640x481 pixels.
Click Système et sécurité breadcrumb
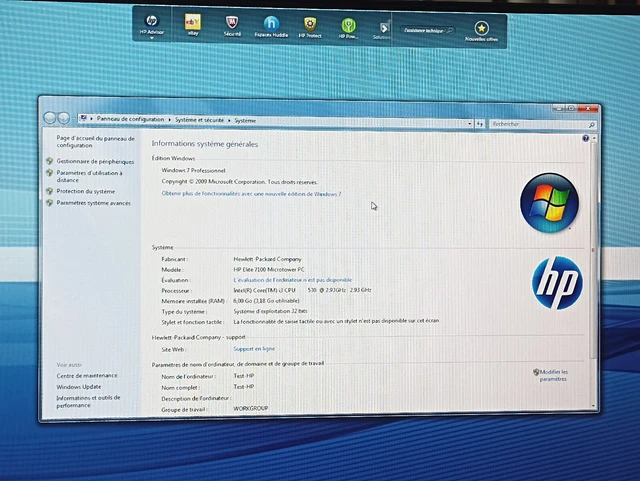click(199, 120)
